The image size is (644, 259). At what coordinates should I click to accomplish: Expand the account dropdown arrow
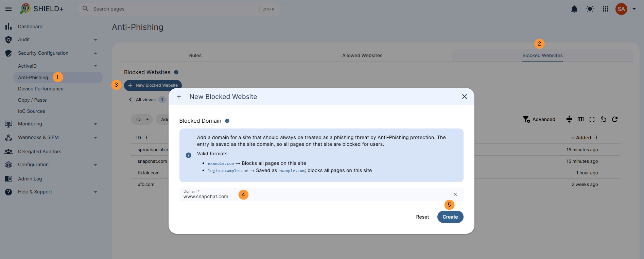pos(634,9)
